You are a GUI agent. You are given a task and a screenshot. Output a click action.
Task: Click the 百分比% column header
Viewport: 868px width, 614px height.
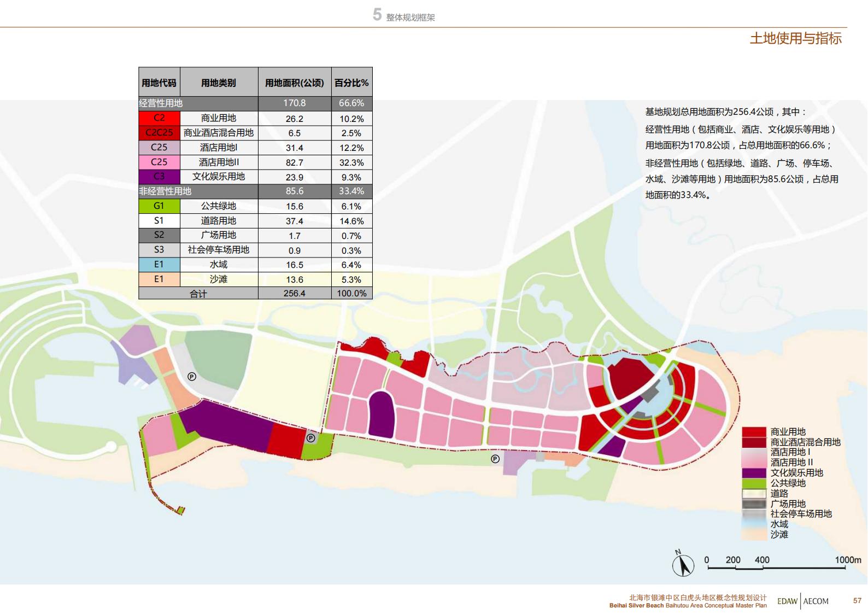351,83
